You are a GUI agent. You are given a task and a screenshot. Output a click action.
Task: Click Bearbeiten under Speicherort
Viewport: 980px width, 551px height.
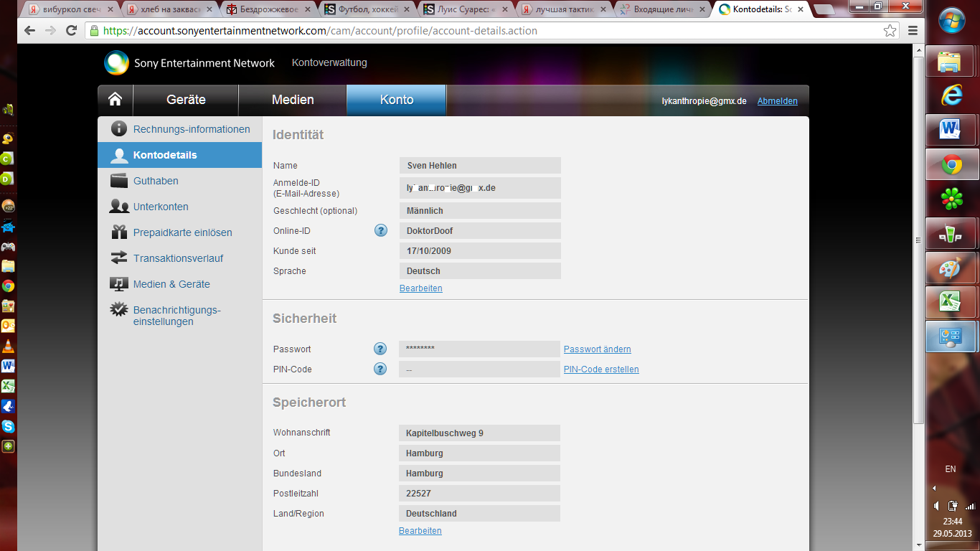tap(420, 531)
